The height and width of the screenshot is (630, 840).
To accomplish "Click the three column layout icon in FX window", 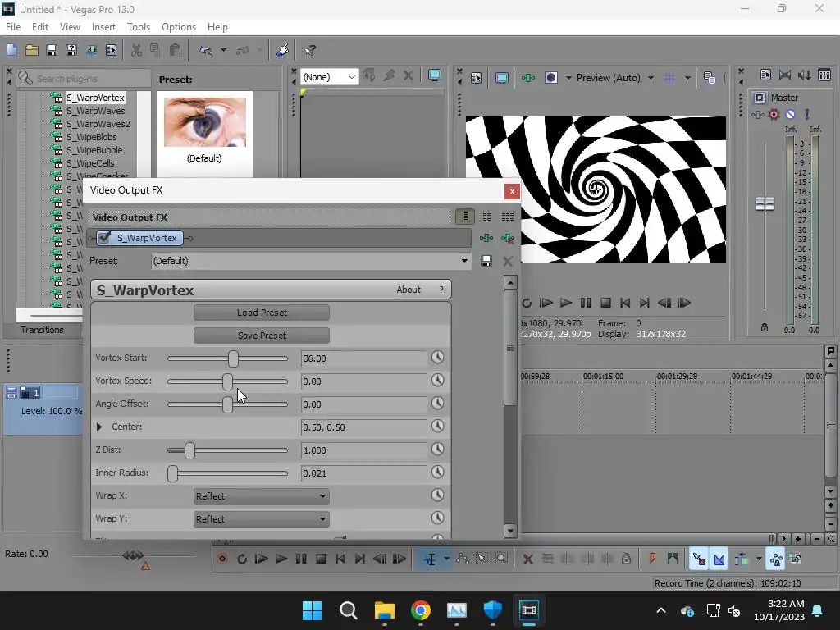I will 507,217.
